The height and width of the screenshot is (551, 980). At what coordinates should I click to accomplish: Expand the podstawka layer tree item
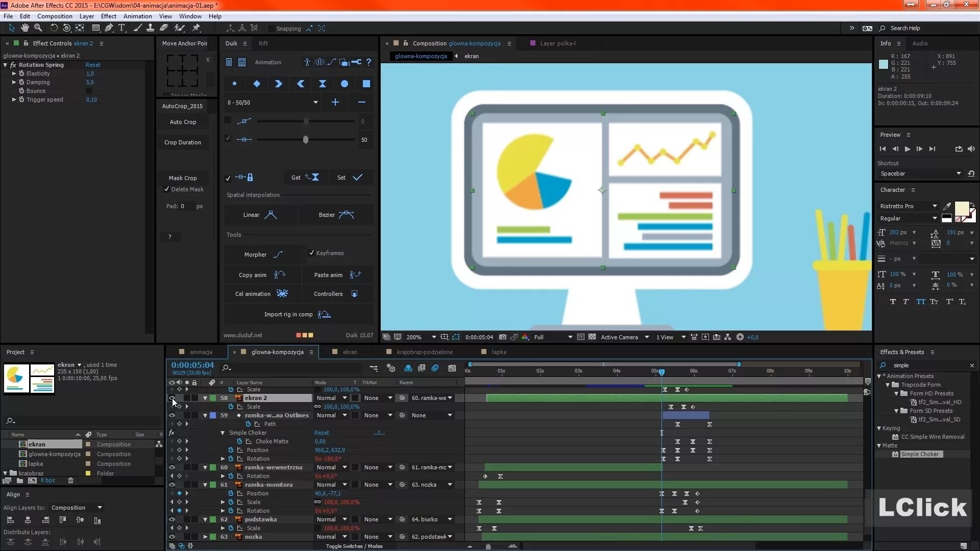205,519
